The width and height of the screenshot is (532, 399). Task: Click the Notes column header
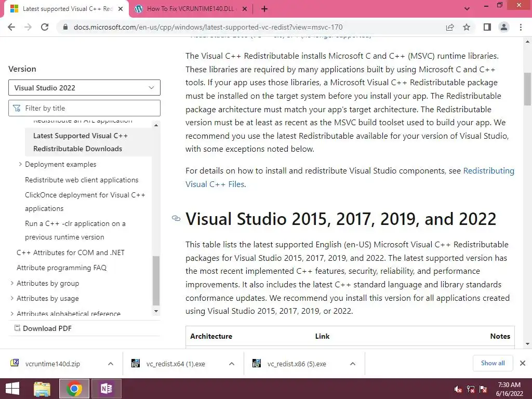[x=500, y=336]
